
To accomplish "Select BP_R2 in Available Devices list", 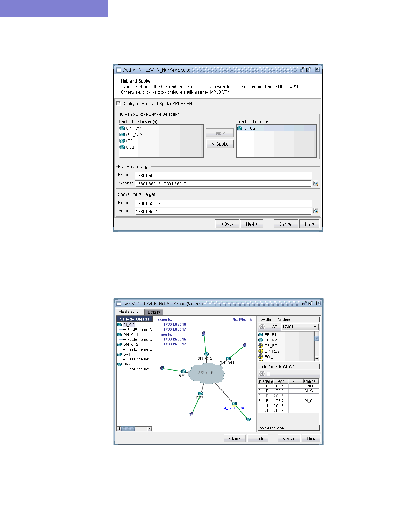I will pos(267,340).
